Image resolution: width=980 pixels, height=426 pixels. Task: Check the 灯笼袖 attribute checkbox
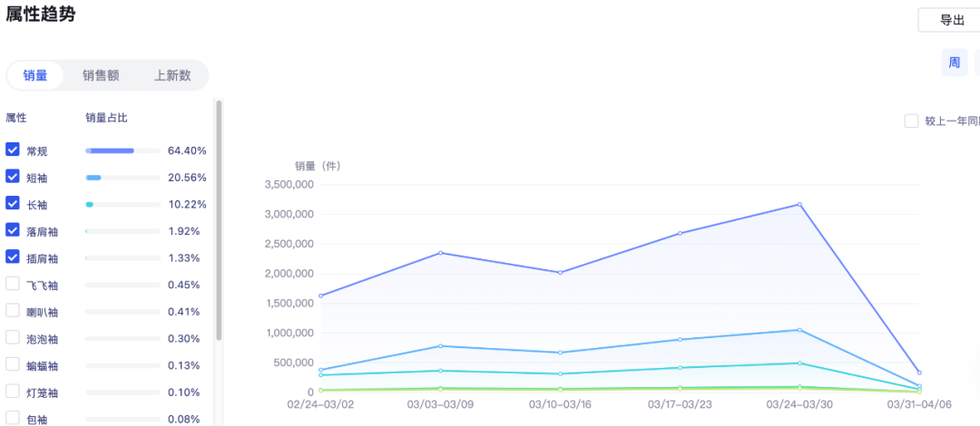(x=13, y=392)
